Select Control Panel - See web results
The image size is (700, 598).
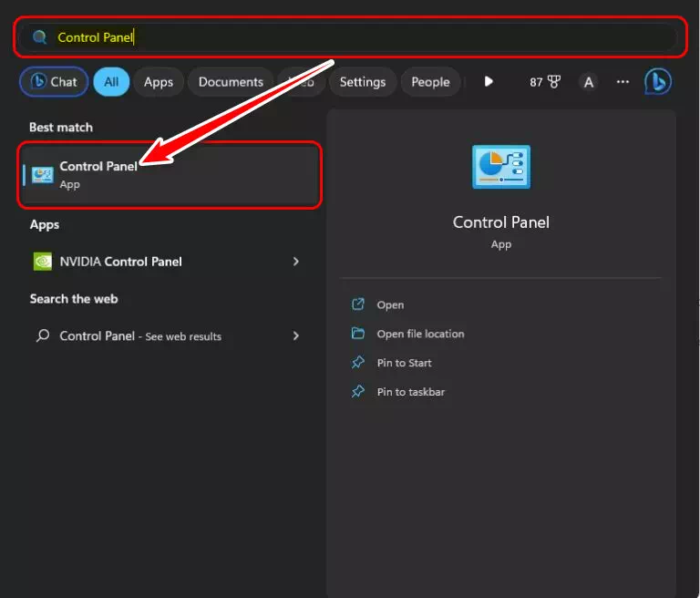(x=166, y=335)
